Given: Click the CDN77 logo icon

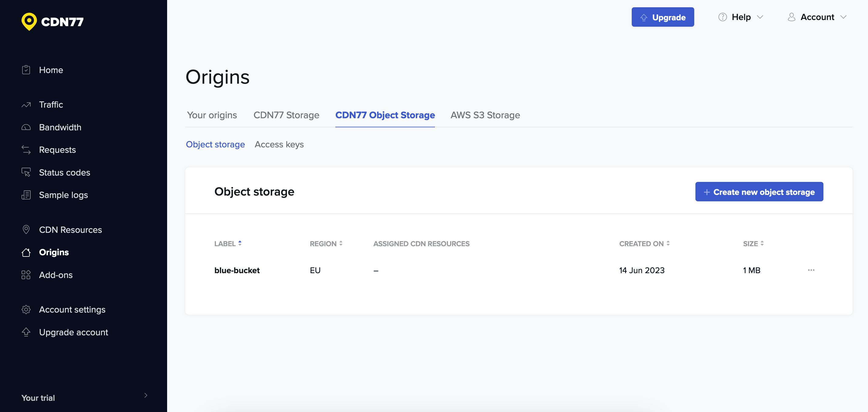Looking at the screenshot, I should [29, 22].
